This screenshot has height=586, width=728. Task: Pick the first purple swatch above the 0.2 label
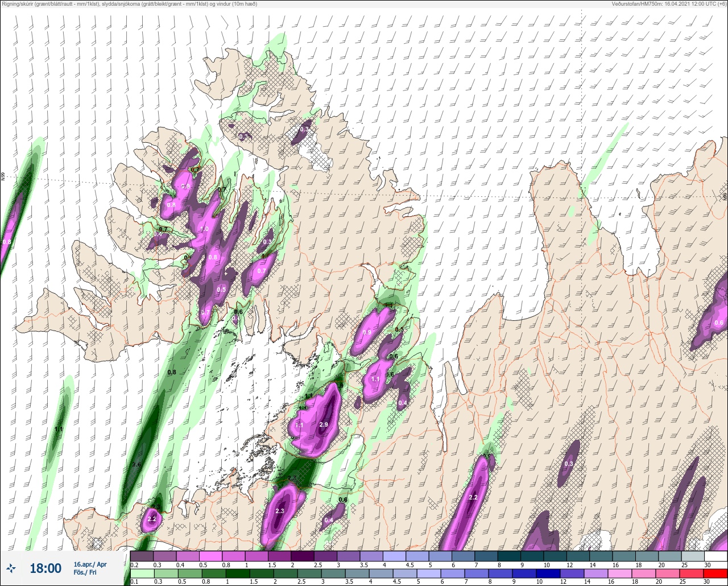[142, 556]
